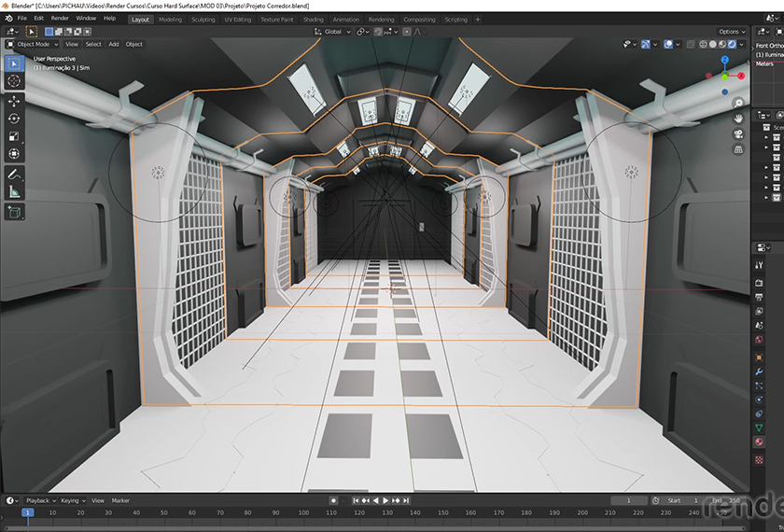Click the Add menu in viewport header

tap(114, 44)
